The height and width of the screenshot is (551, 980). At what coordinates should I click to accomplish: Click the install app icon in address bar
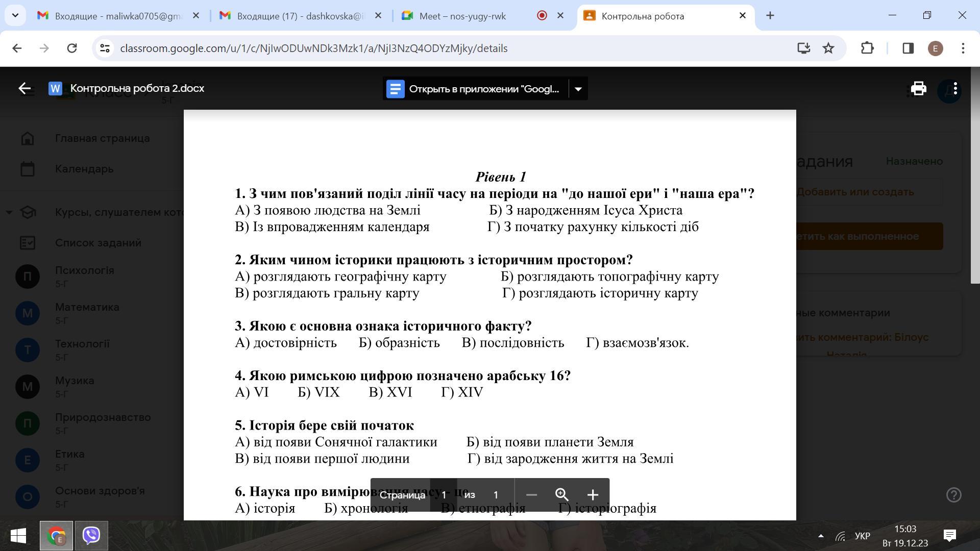(x=803, y=48)
